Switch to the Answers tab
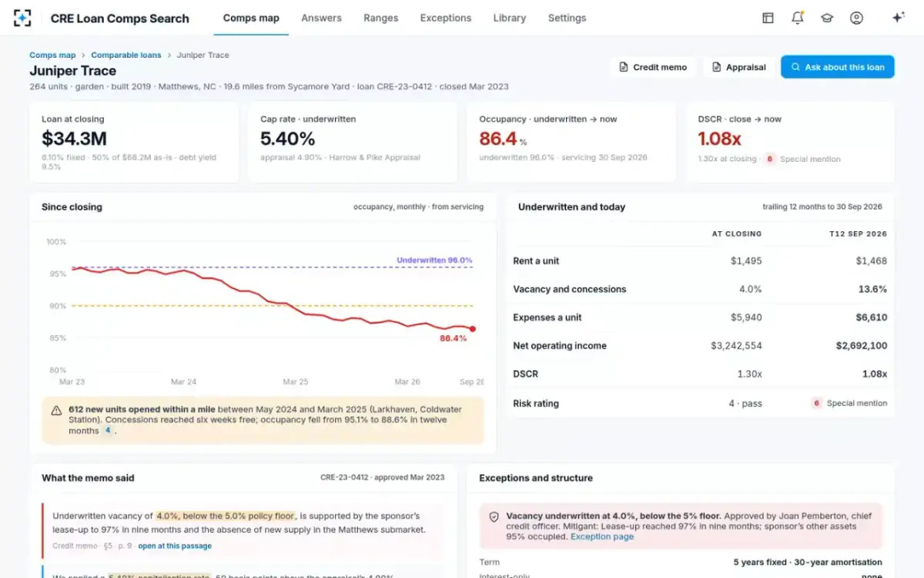Screen dimensions: 924x578 point(321,18)
